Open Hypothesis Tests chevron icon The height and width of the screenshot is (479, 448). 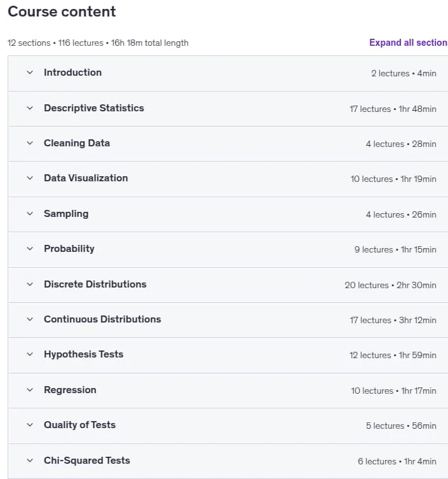pos(30,354)
